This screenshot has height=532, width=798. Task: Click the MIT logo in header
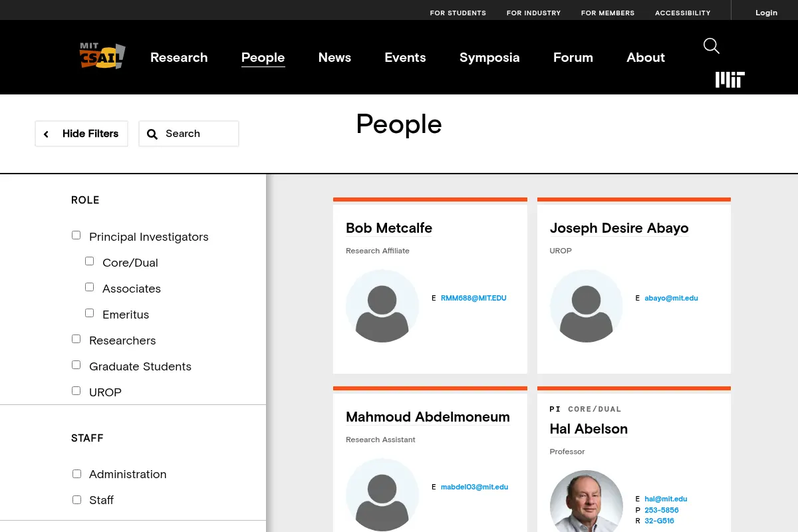click(x=730, y=80)
